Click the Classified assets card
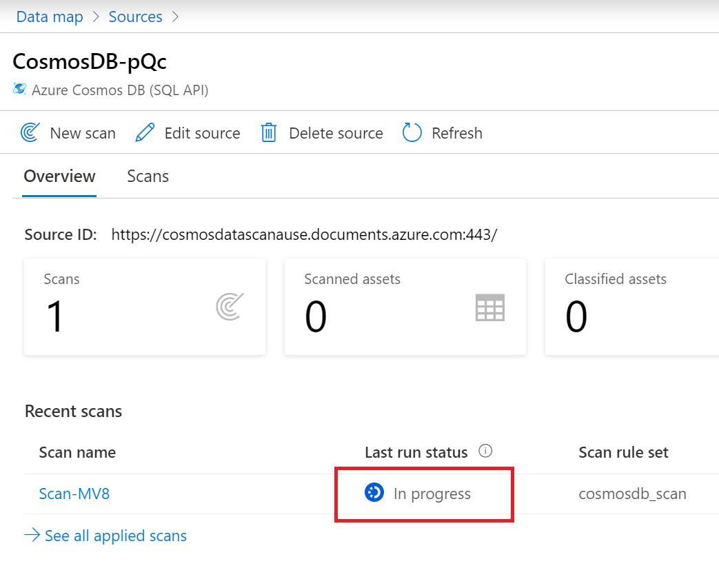The image size is (719, 588). pos(632,306)
